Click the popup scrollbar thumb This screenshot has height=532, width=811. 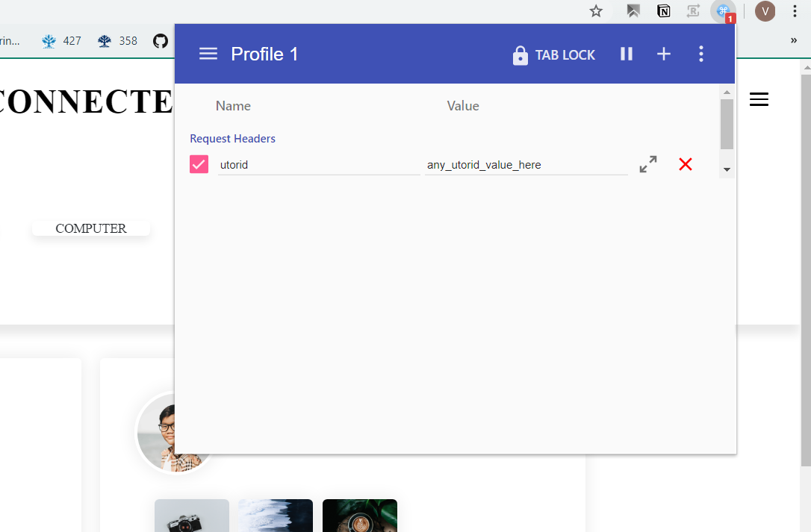coord(727,124)
